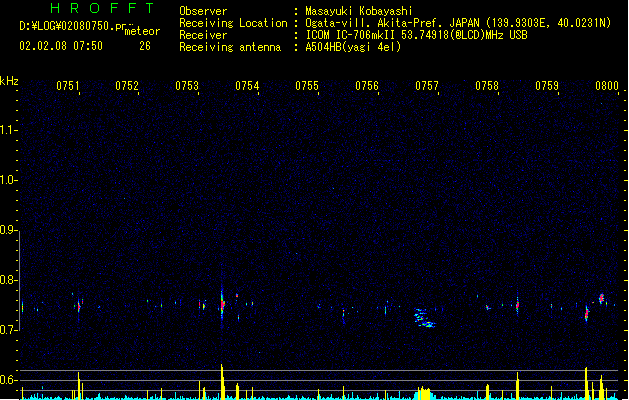Image resolution: width=629 pixels, height=400 pixels.
Task: Click the Receiving Location label
Action: click(x=233, y=23)
